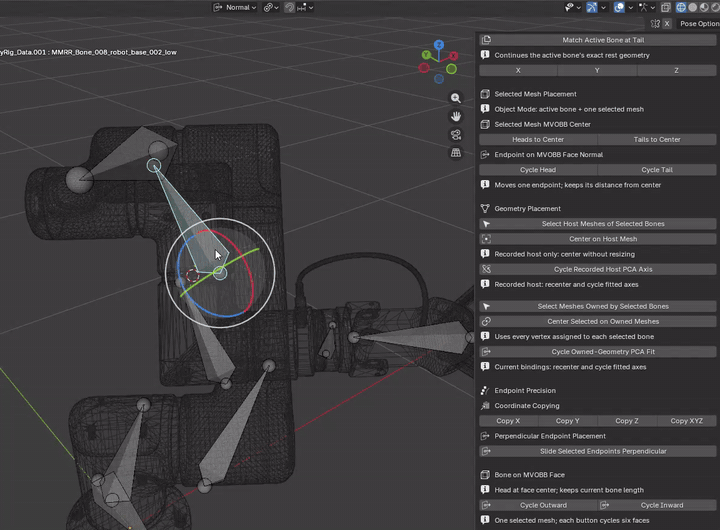Viewport: 720px width, 530px height.
Task: Click the zoom view magnifier icon
Action: 456,98
